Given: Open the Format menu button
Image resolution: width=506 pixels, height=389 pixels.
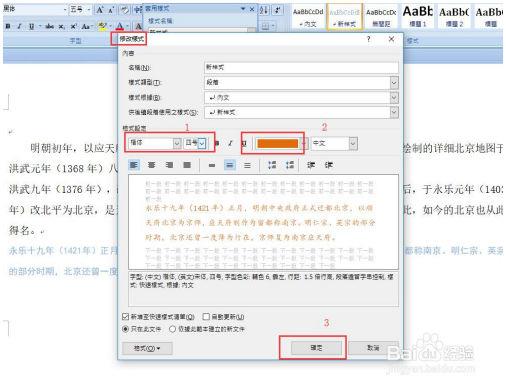Looking at the screenshot, I should [147, 348].
